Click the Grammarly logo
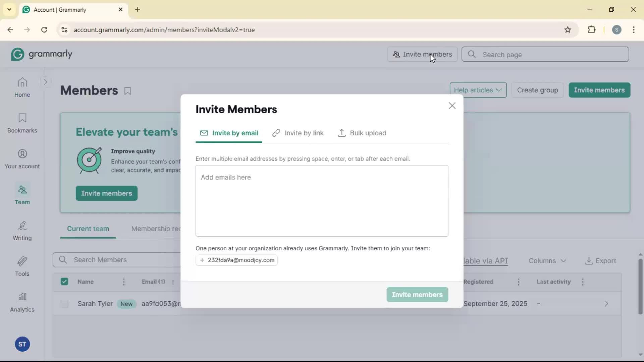Image resolution: width=644 pixels, height=362 pixels. pyautogui.click(x=42, y=54)
